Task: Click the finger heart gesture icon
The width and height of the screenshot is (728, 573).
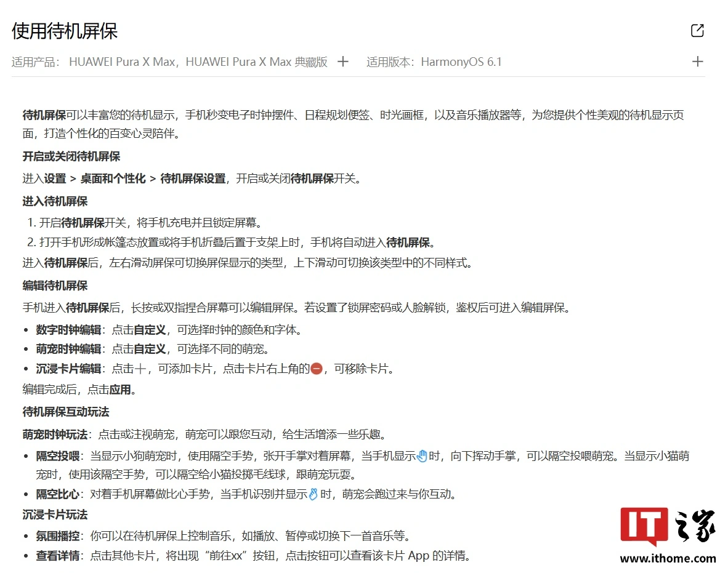Action: coord(313,494)
